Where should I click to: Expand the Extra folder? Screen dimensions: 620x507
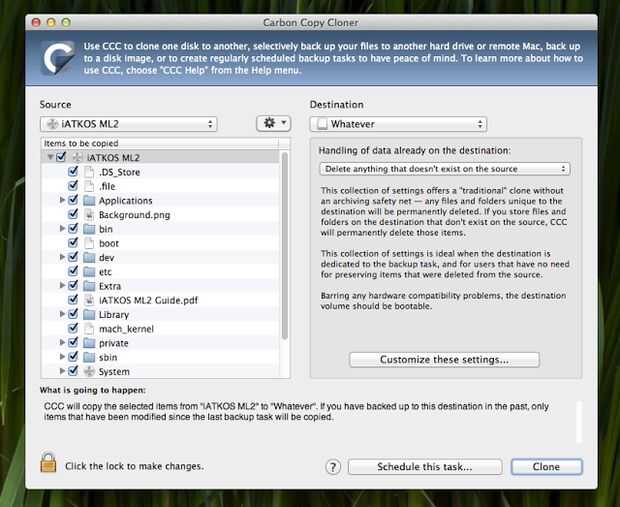tap(62, 286)
